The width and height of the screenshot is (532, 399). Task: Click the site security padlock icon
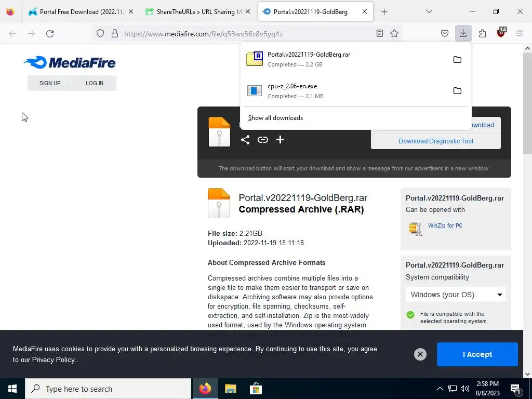115,33
